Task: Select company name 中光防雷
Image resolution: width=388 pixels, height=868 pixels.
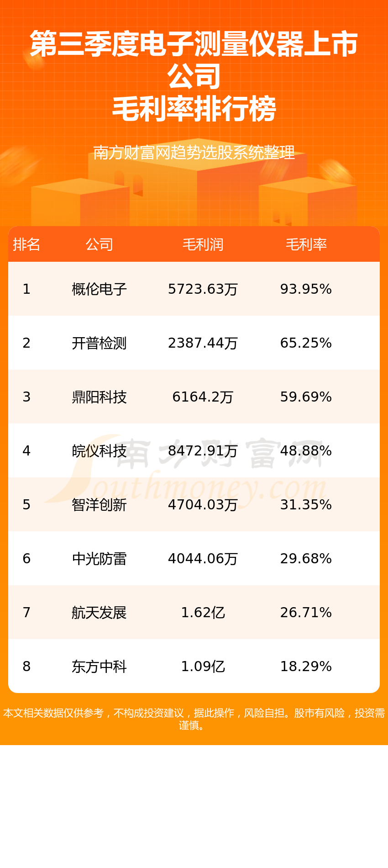Action: [x=99, y=559]
